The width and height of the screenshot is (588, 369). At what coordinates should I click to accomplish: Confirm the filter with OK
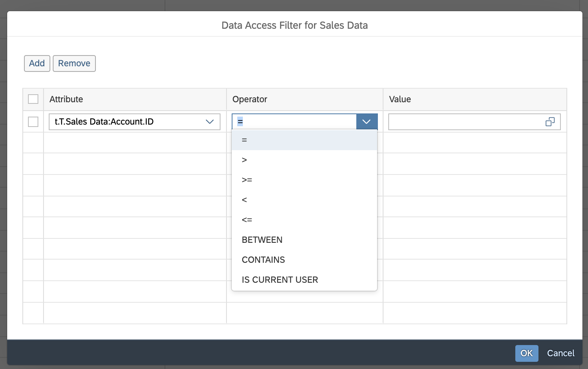click(526, 353)
